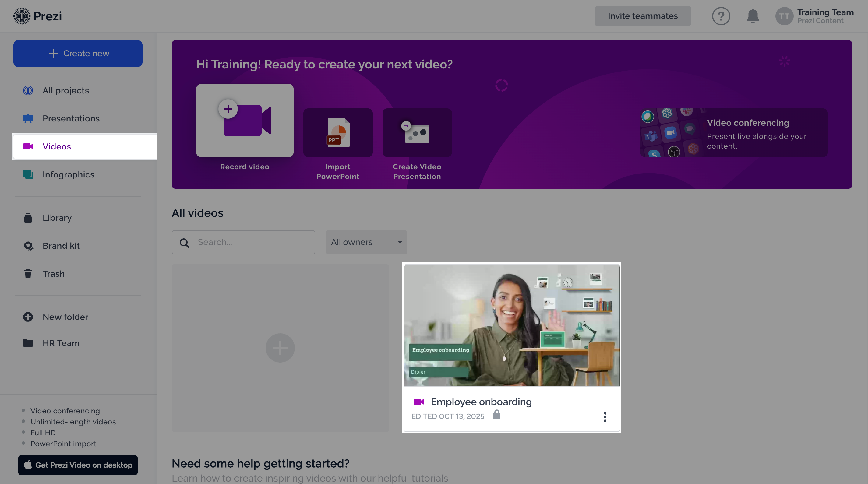Click the Import PowerPoint PPT icon
The image size is (868, 484).
coord(338,133)
